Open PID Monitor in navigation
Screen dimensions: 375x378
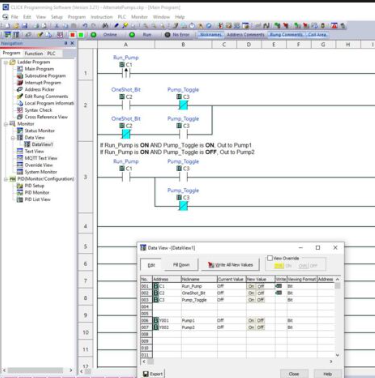37,192
